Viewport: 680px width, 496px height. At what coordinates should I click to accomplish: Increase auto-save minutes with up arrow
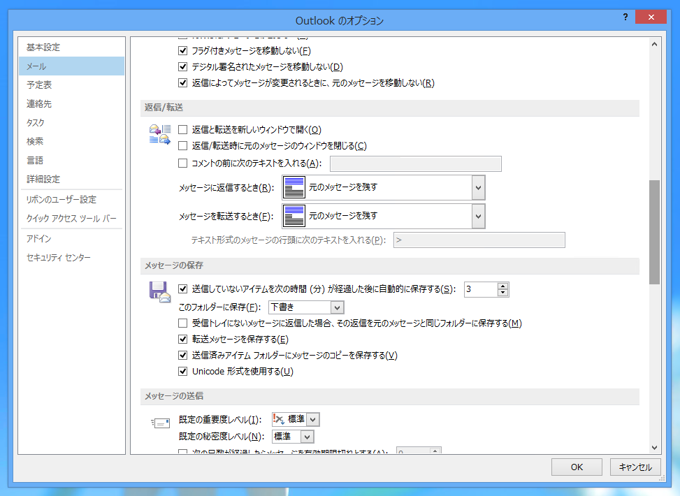(503, 286)
